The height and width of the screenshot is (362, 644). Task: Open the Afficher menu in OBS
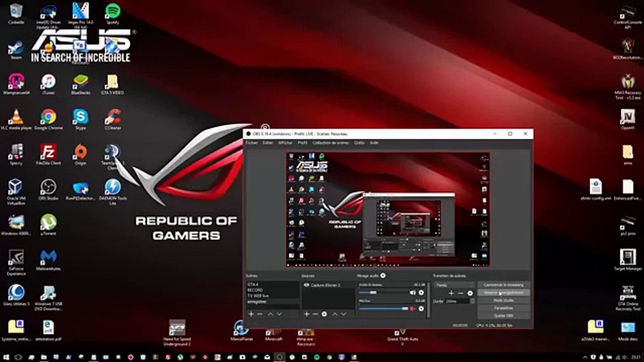click(x=285, y=143)
